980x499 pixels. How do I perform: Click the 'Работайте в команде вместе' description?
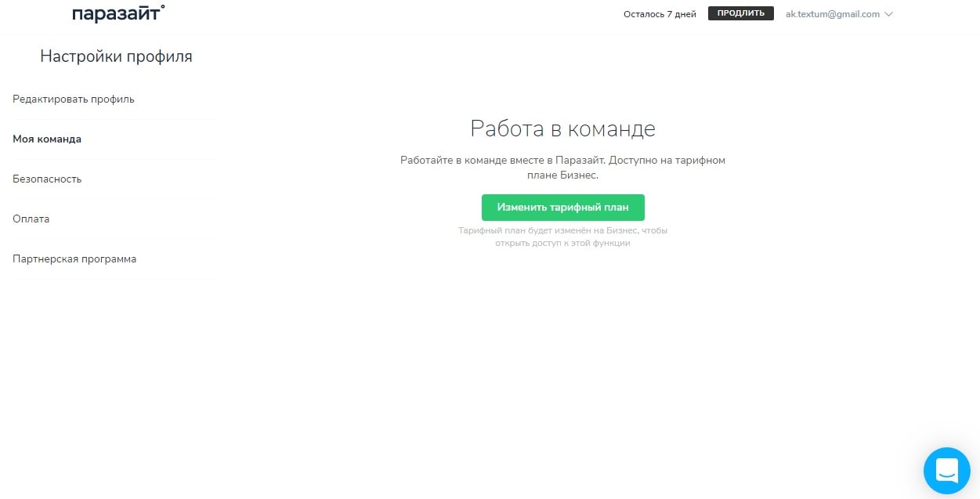pyautogui.click(x=562, y=168)
